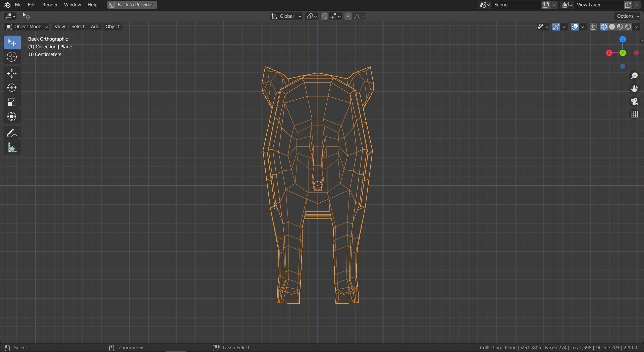The height and width of the screenshot is (352, 644).
Task: Click the pan hand viewport icon
Action: pyautogui.click(x=634, y=89)
